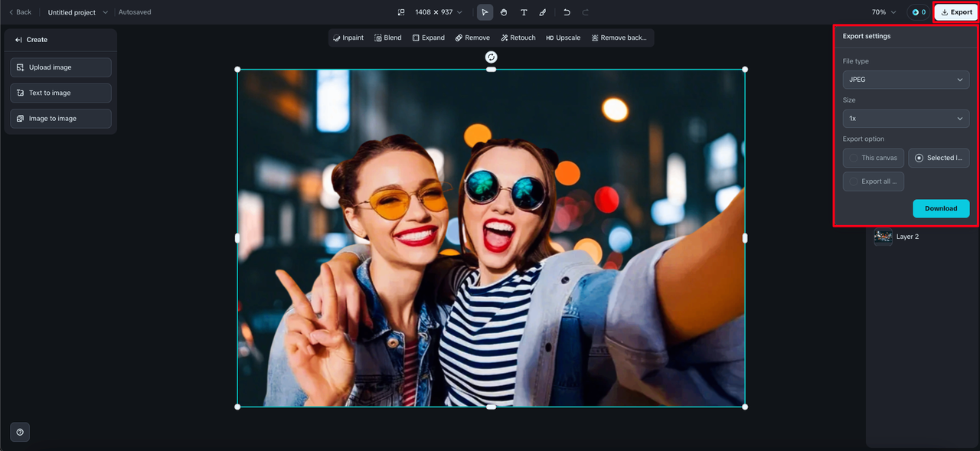Select the Layer 2 row label
980x451 pixels.
(x=907, y=237)
